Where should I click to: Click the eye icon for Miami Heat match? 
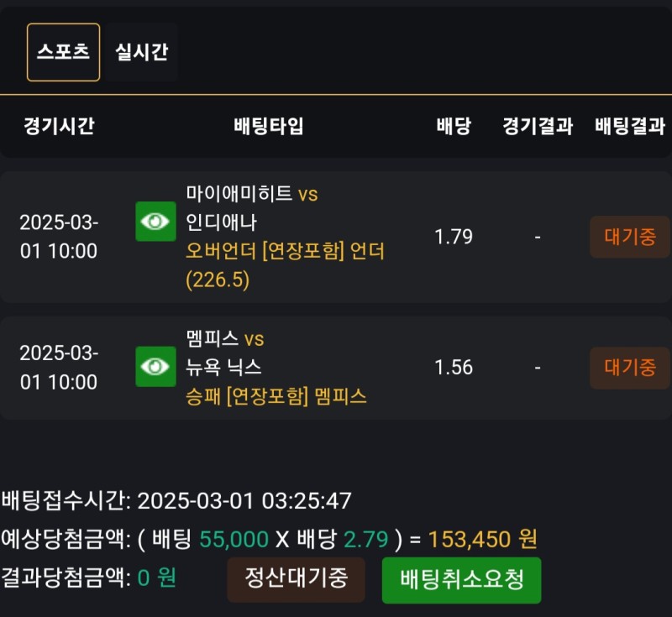point(155,222)
